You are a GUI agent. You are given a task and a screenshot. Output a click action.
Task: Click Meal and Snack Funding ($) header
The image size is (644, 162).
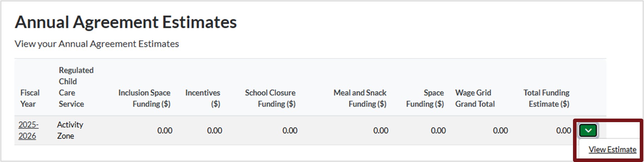pos(360,98)
